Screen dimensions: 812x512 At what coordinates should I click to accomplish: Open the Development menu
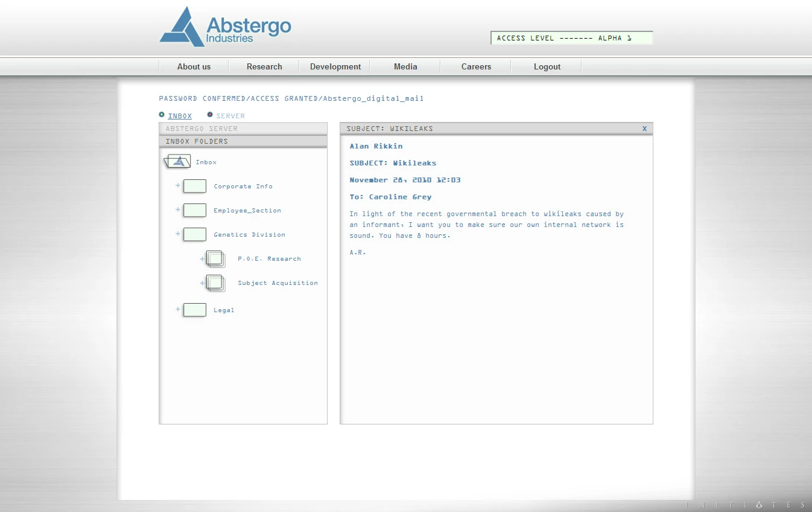335,66
